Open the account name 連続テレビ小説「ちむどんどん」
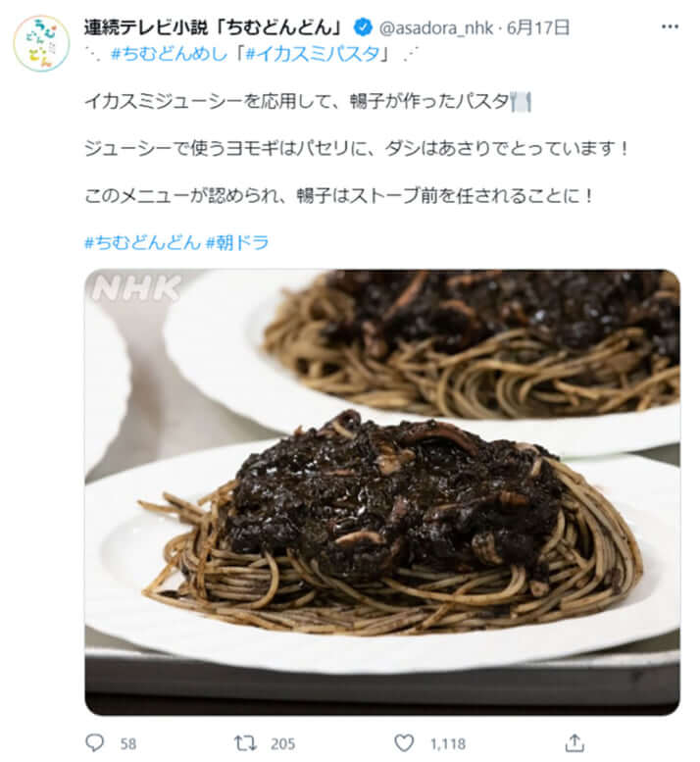The width and height of the screenshot is (700, 762). (215, 27)
